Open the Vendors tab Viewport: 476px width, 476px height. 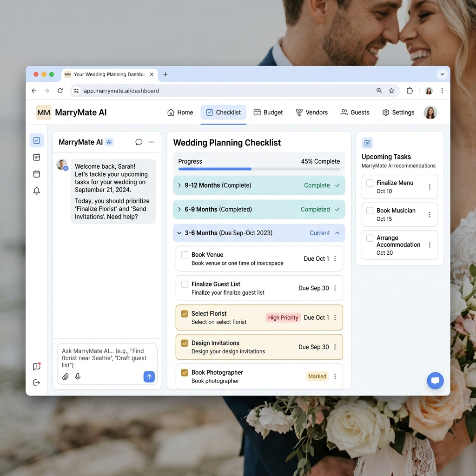[x=312, y=112]
